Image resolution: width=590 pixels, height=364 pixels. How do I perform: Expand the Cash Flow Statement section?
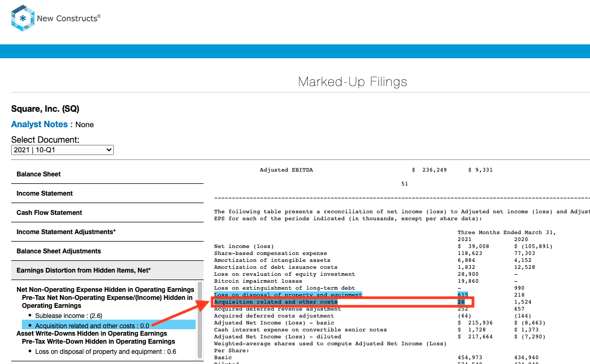107,213
